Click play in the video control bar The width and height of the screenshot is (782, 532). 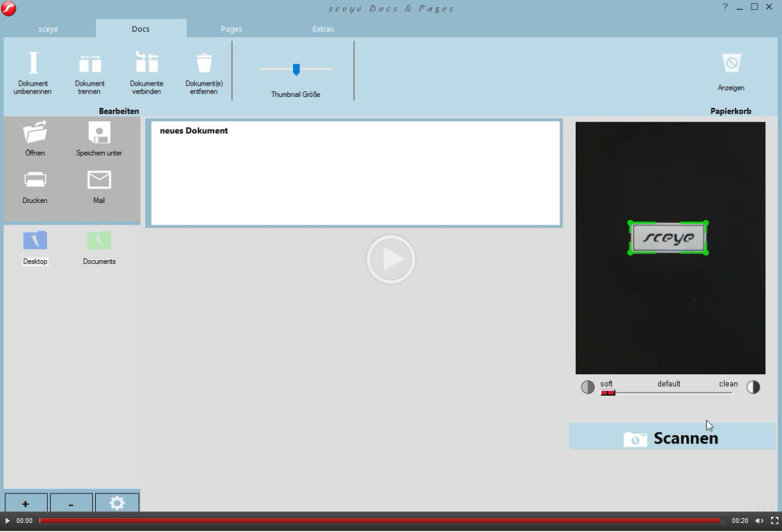(7, 521)
